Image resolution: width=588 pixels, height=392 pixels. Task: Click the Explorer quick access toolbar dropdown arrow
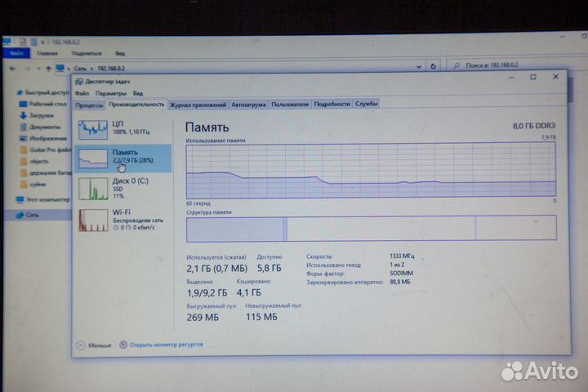tap(42, 42)
